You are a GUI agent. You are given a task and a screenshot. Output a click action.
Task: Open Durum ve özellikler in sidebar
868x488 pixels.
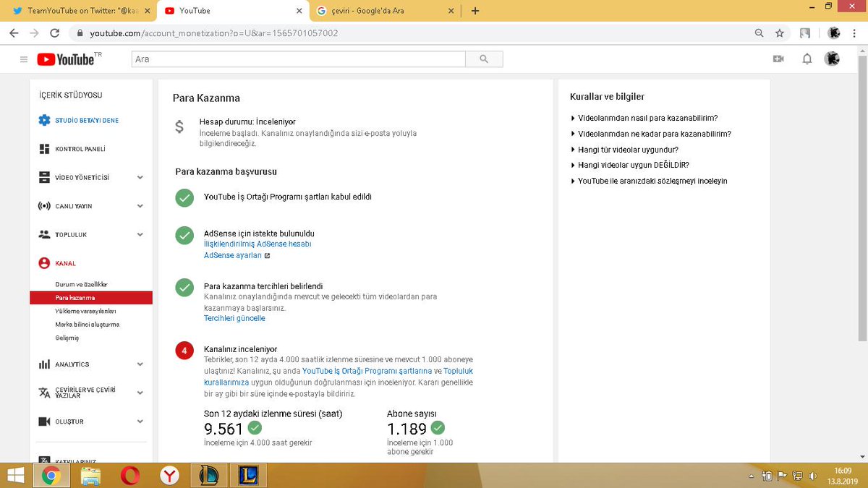[x=82, y=285]
